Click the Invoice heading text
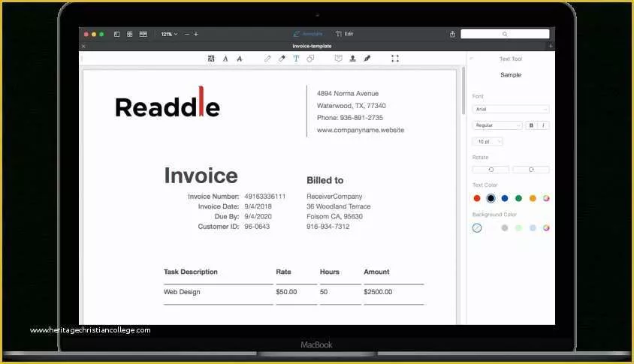This screenshot has height=364, width=634. tap(201, 176)
